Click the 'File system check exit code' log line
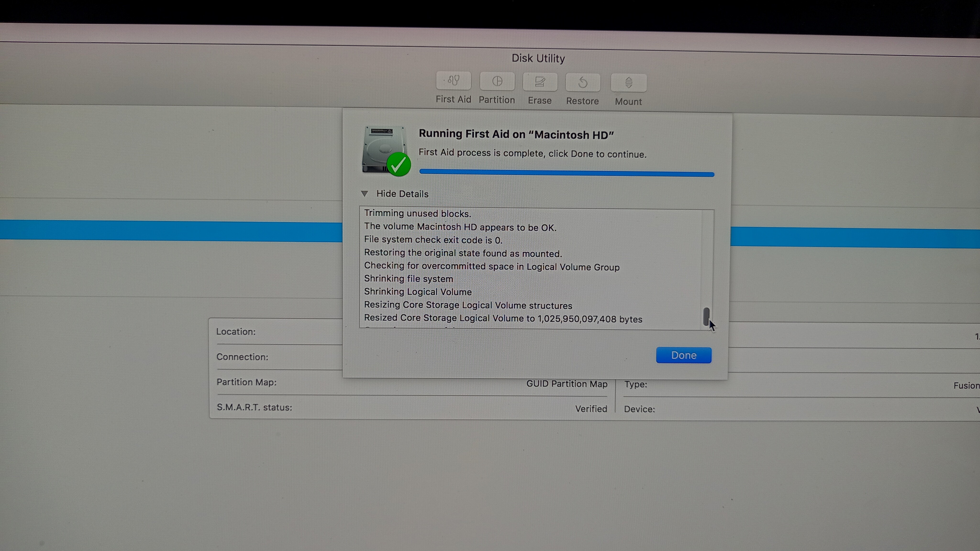980x551 pixels. click(433, 240)
